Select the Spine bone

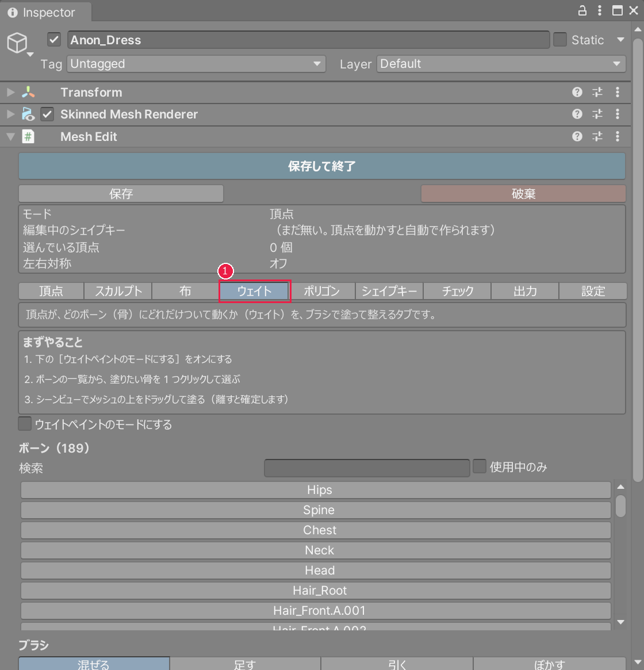316,510
